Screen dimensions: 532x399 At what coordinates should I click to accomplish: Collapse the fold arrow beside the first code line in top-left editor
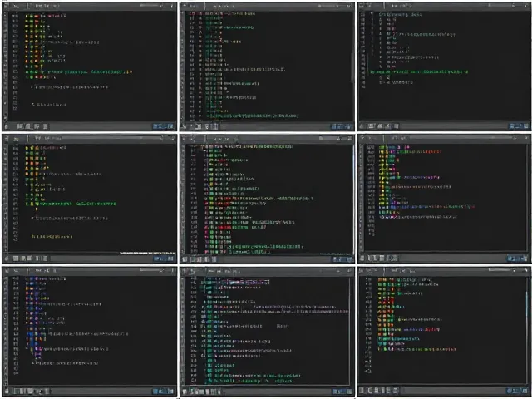click(x=27, y=16)
